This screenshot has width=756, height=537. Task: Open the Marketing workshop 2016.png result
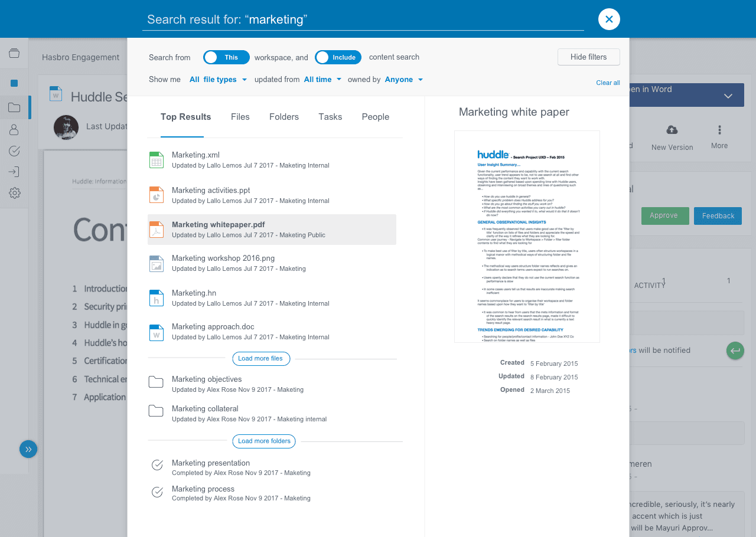tap(272, 263)
